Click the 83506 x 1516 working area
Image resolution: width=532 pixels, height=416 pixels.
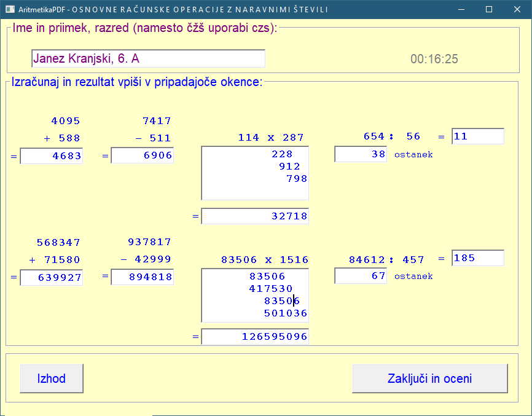click(x=254, y=295)
